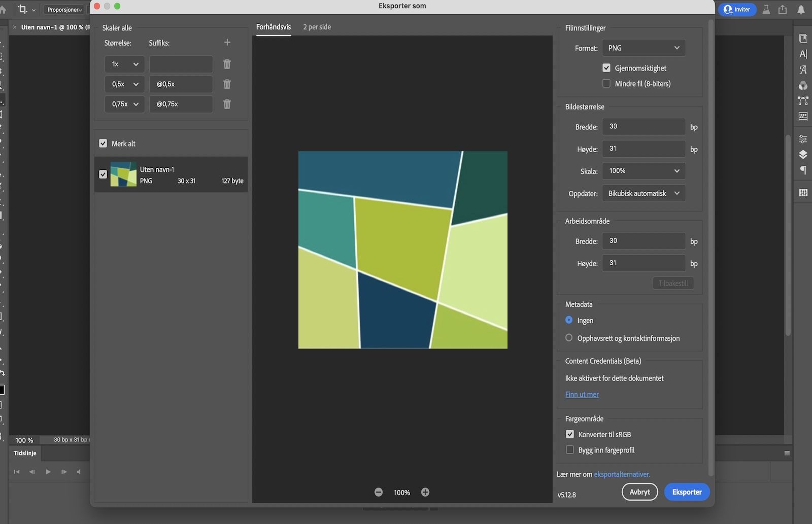Switch to the 2 per side tab

click(x=317, y=27)
